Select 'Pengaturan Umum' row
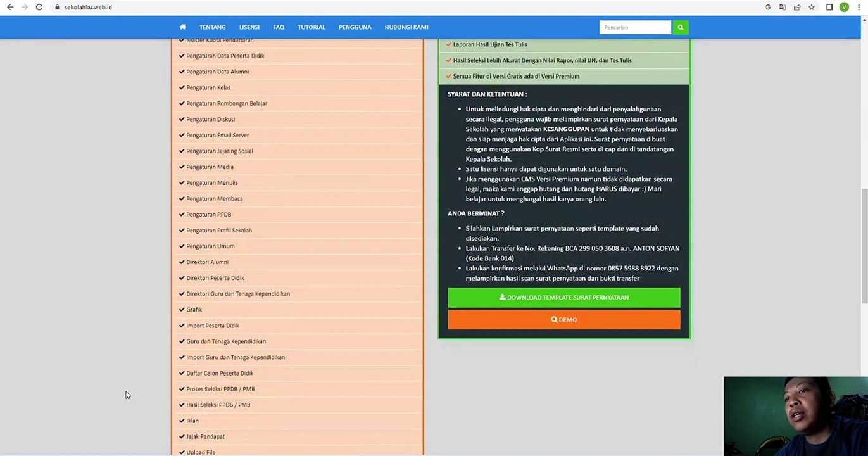 [298, 246]
